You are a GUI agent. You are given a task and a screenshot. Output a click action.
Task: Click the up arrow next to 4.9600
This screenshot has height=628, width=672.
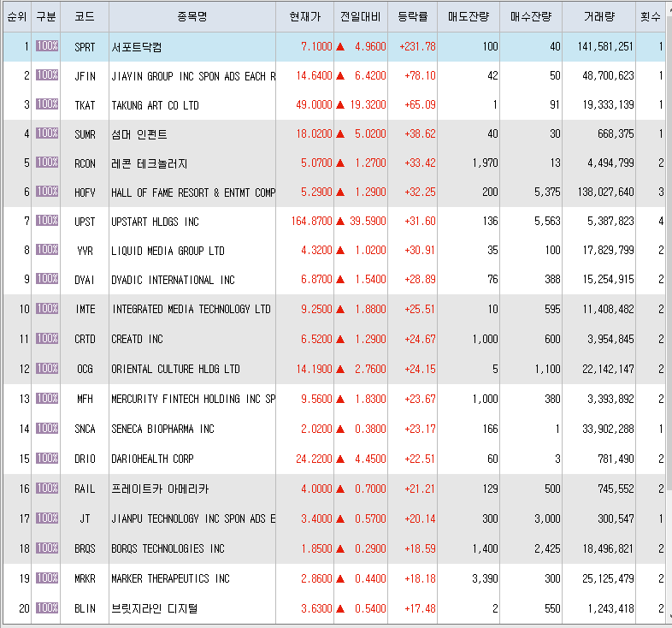(340, 47)
